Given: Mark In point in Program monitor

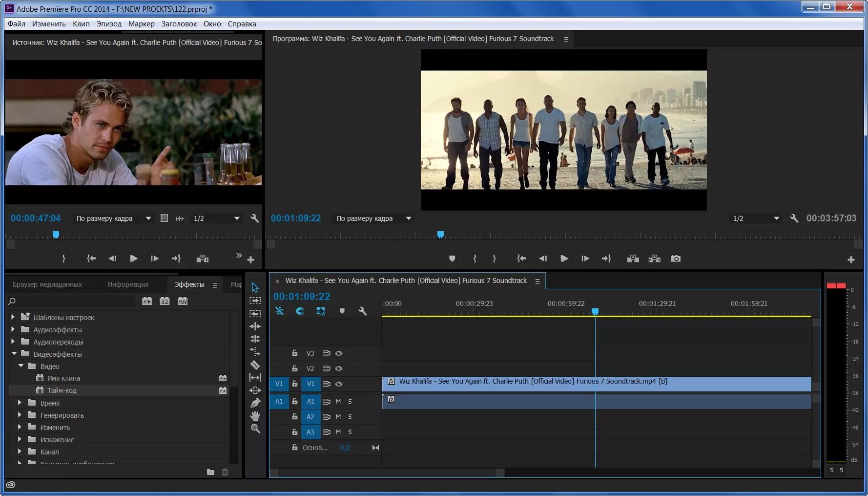Looking at the screenshot, I should pos(475,259).
